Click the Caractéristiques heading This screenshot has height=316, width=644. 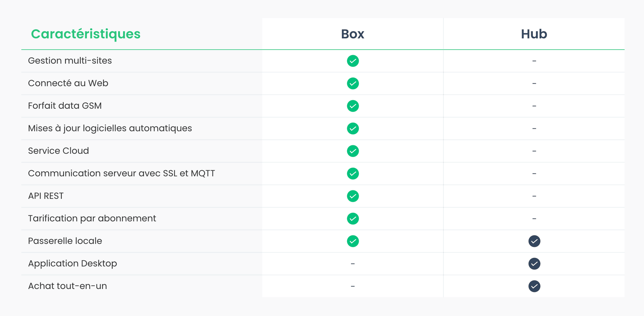coord(86,34)
